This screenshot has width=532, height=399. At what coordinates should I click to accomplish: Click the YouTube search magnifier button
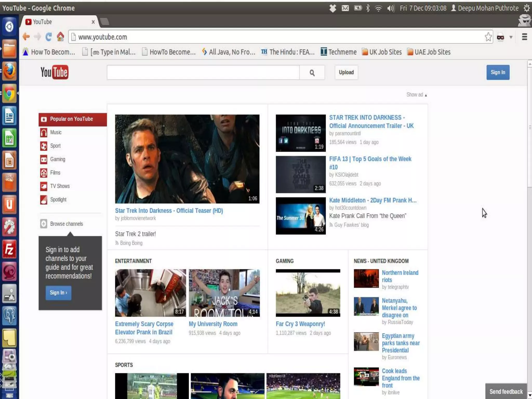tap(312, 73)
